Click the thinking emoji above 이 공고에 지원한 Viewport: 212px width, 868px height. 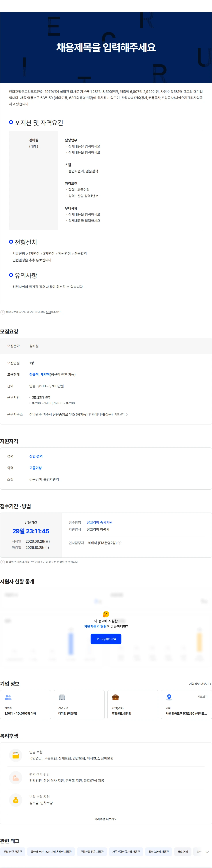[x=106, y=614]
